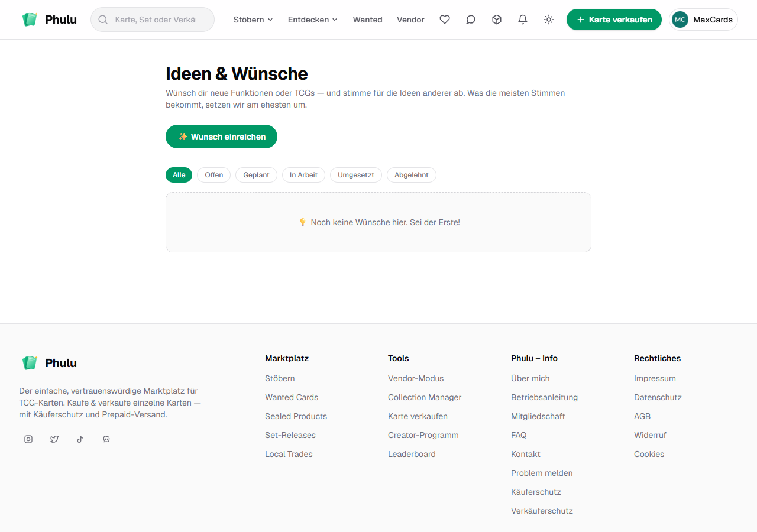This screenshot has height=532, width=757.
Task: Open notifications bell icon
Action: pos(523,20)
